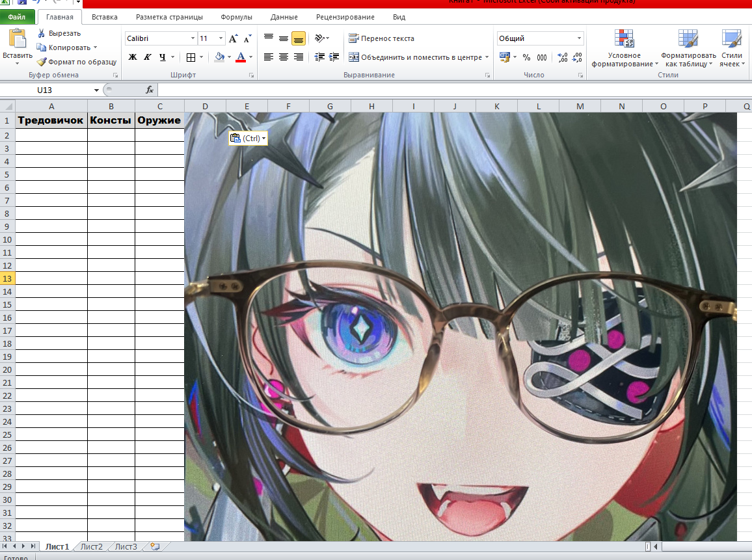Switch to Формулы tab

[236, 17]
